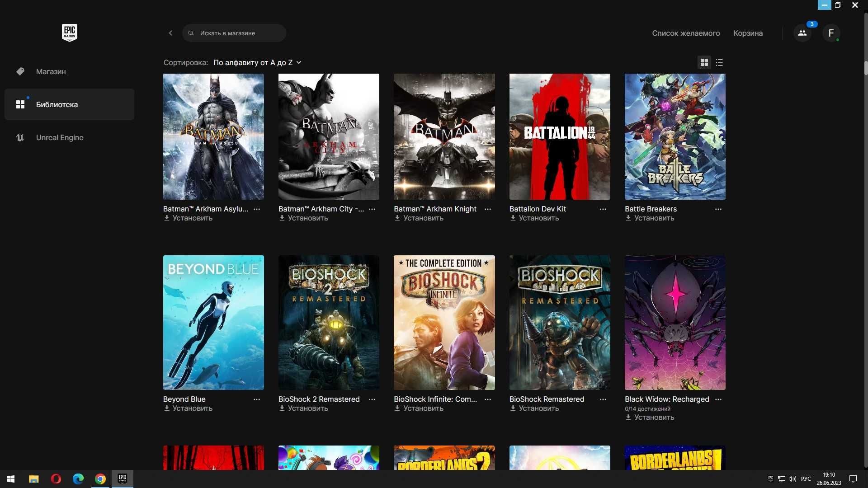Install BioShock Remastered
868x488 pixels.
point(534,408)
